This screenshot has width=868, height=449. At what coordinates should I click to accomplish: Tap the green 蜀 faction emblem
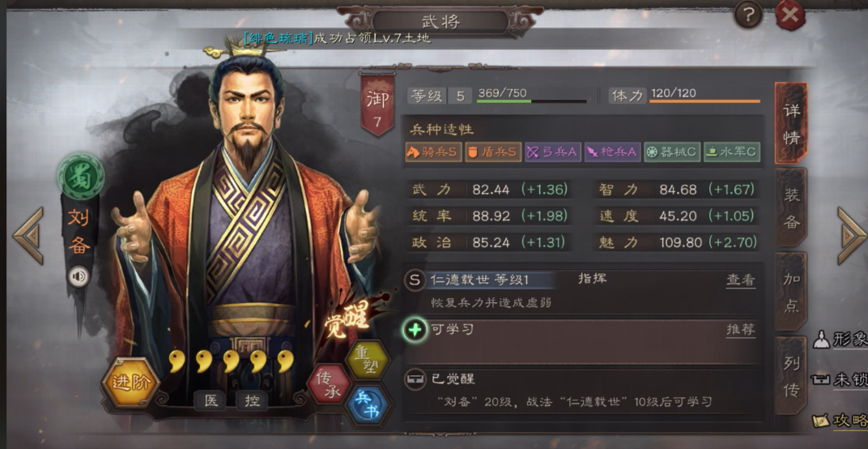point(81,177)
